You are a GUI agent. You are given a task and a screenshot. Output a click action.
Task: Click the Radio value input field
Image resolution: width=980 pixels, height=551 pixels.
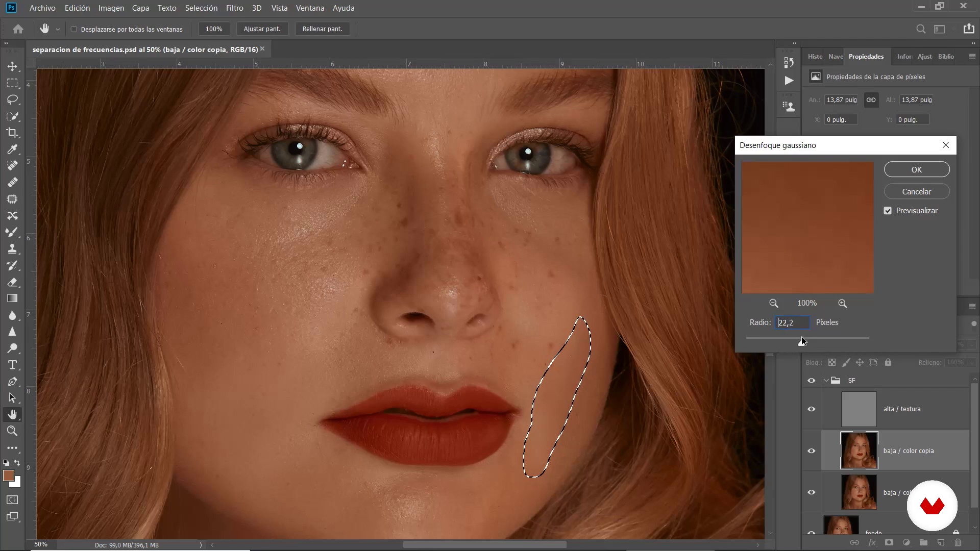point(792,322)
